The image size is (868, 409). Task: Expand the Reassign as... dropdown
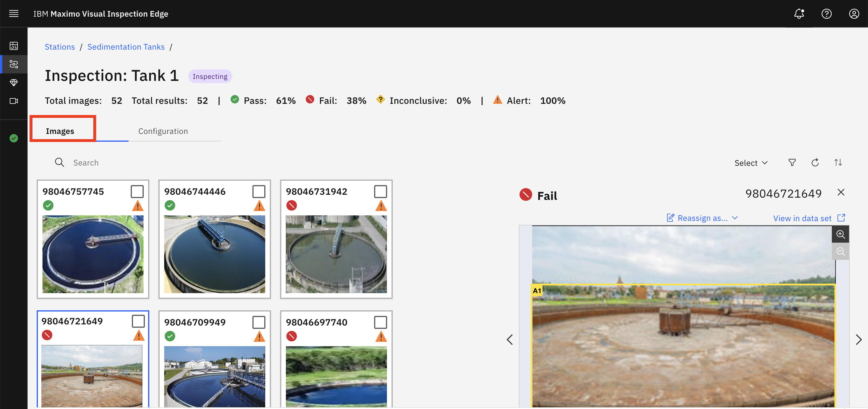point(703,218)
